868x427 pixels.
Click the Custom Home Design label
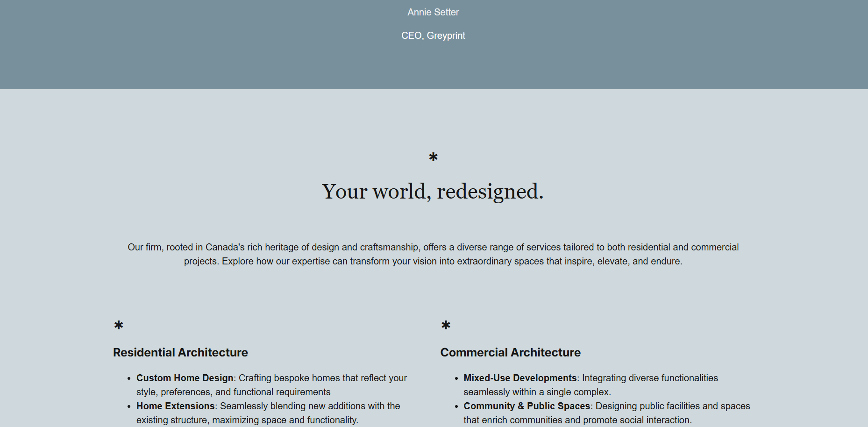185,378
